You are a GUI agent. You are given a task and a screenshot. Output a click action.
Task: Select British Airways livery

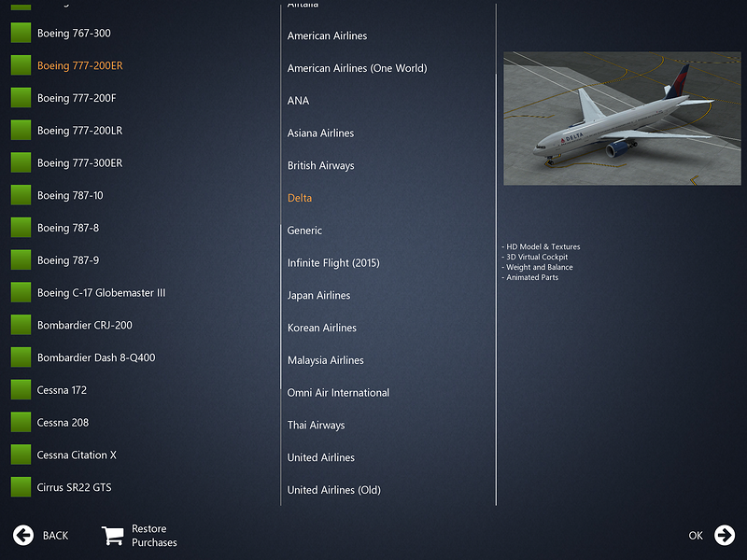pos(321,165)
